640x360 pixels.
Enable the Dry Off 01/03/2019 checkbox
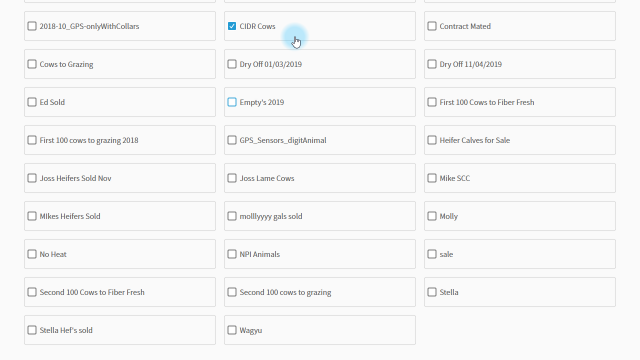tap(232, 64)
